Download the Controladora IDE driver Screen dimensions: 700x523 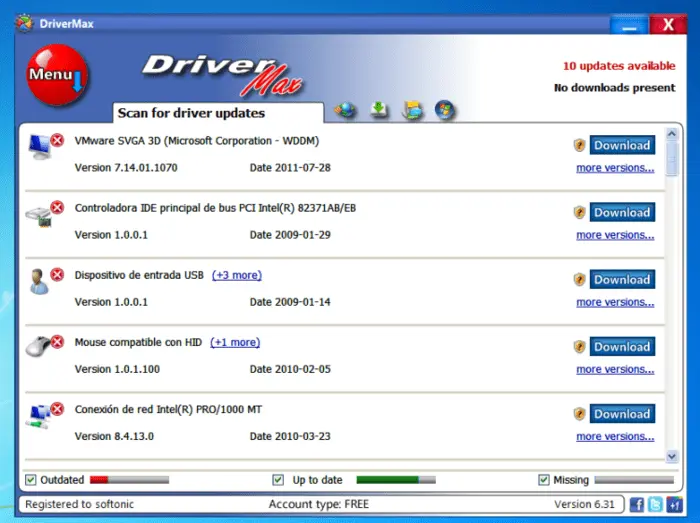[622, 212]
